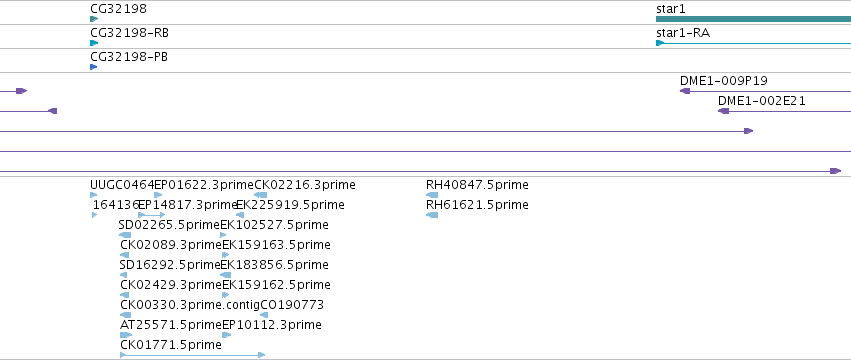Select the AT25571.5prime EST arrow
Viewport: 851px width, 360px height.
126,335
